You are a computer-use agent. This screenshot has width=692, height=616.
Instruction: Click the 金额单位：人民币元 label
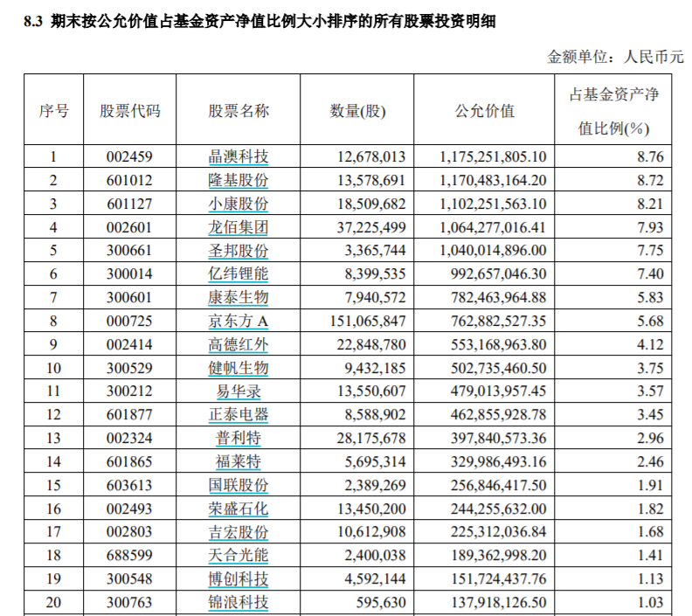pos(616,57)
